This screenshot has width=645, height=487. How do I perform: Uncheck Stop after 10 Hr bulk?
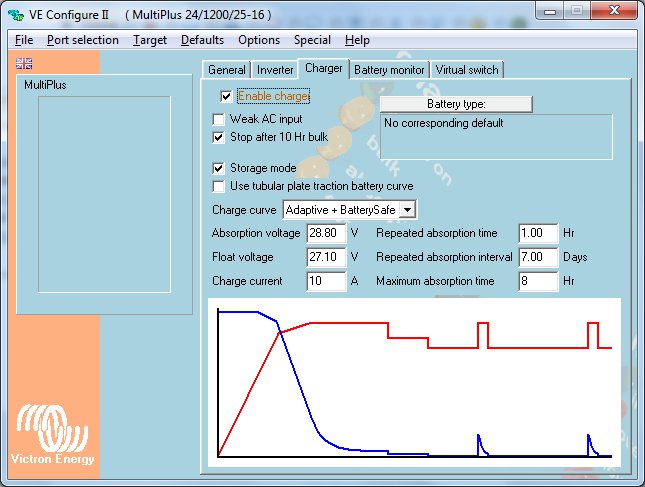point(218,137)
